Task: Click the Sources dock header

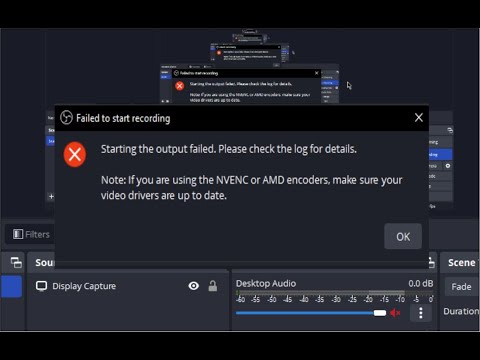Action: (45, 263)
